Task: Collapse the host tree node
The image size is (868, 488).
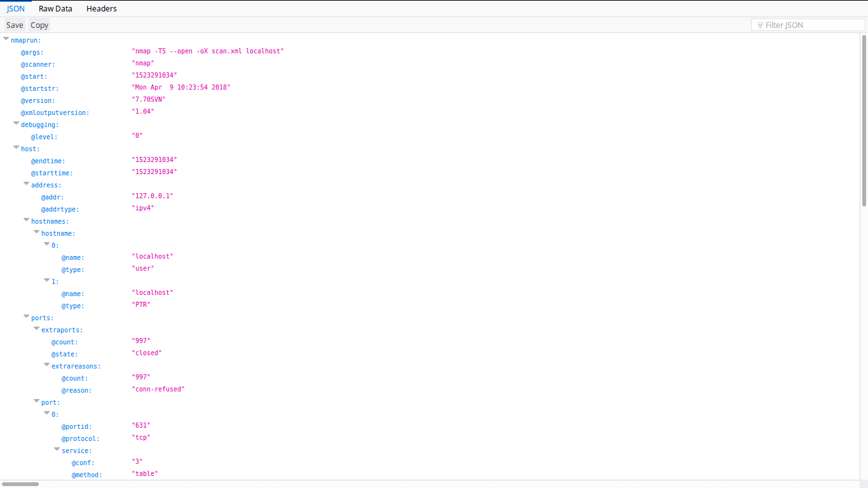Action: pos(16,147)
